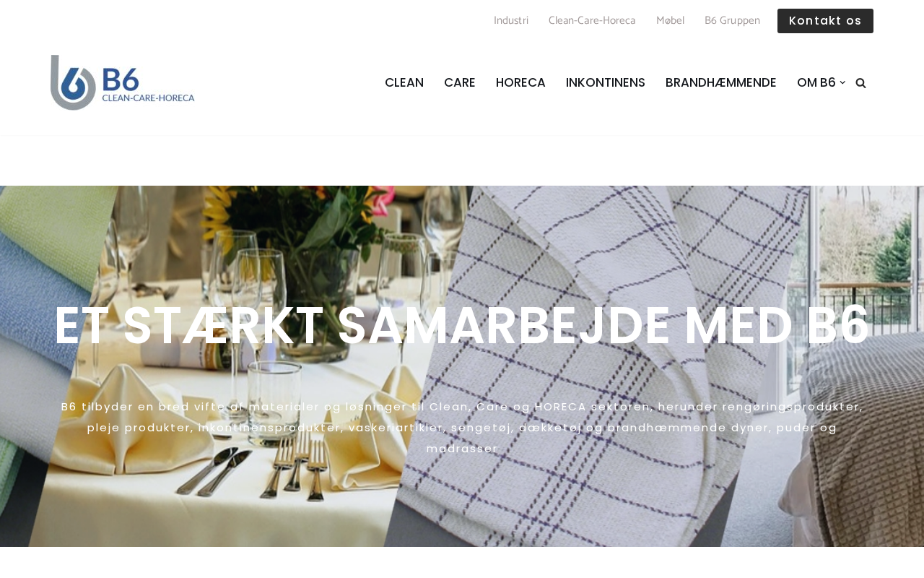Open the search magnifier icon
This screenshot has width=924, height=578.
click(x=860, y=83)
